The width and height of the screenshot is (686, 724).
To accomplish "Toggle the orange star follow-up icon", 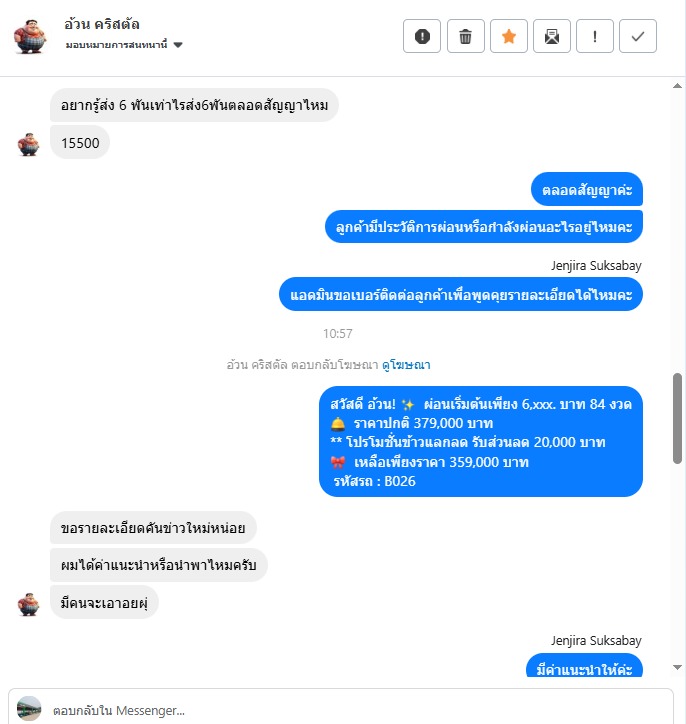I will 509,36.
